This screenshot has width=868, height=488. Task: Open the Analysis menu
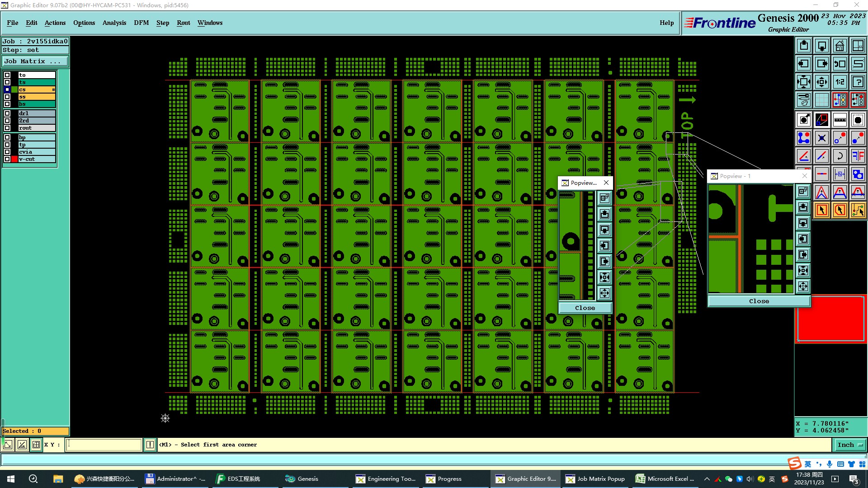tap(114, 23)
